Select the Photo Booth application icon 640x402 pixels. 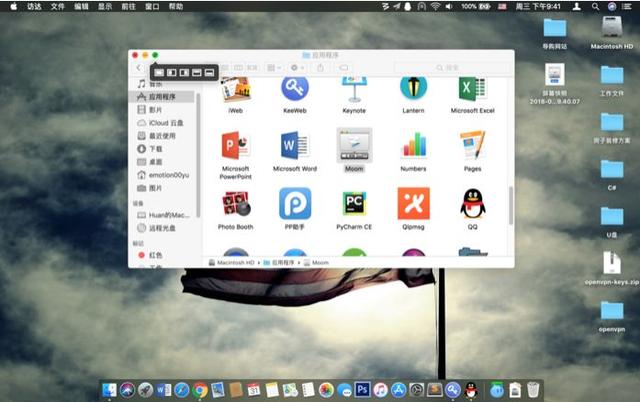[236, 204]
